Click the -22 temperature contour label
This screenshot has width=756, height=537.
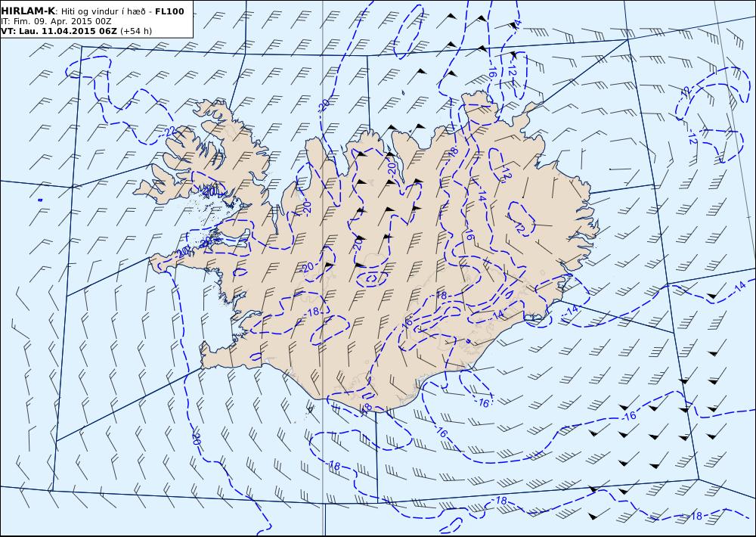coord(170,132)
